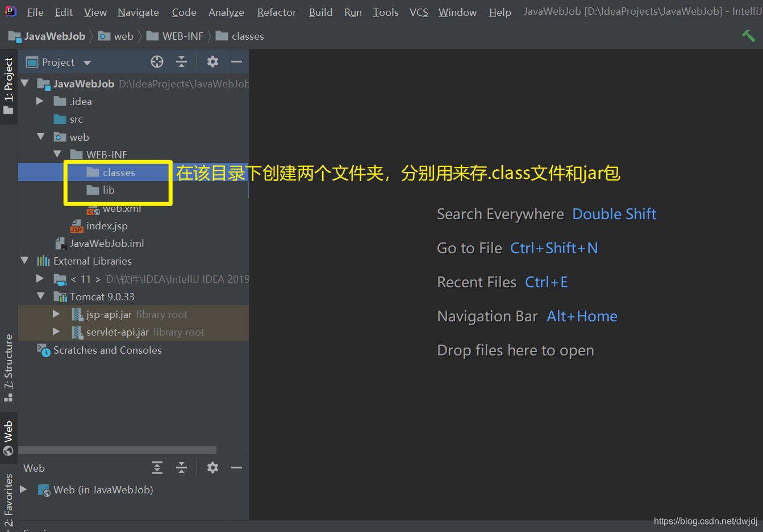Click the jsp-api.jar archive icon

pos(77,315)
